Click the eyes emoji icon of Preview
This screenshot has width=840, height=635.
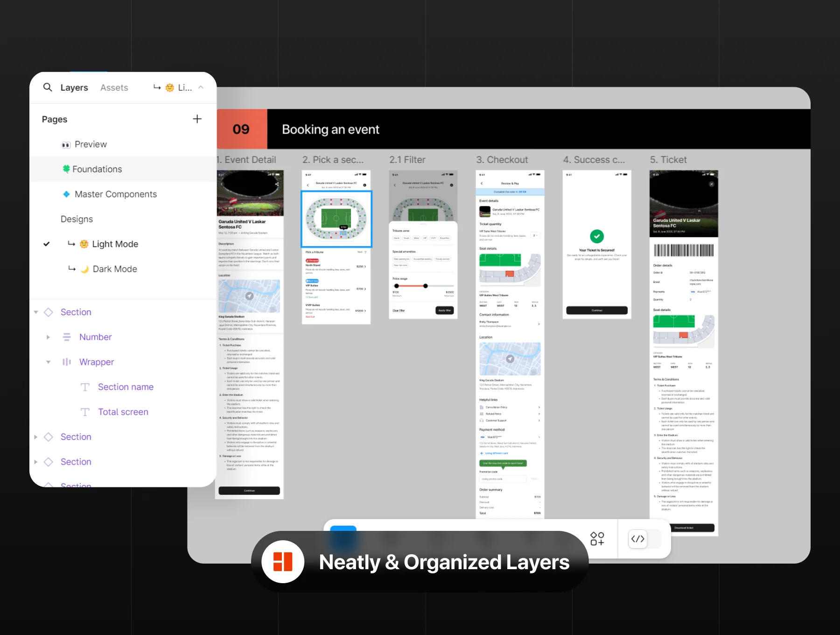66,145
